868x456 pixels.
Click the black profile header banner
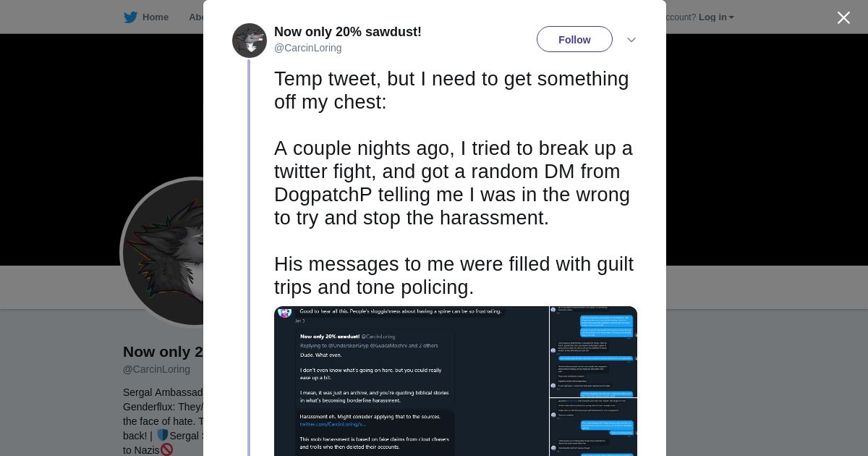click(101, 145)
